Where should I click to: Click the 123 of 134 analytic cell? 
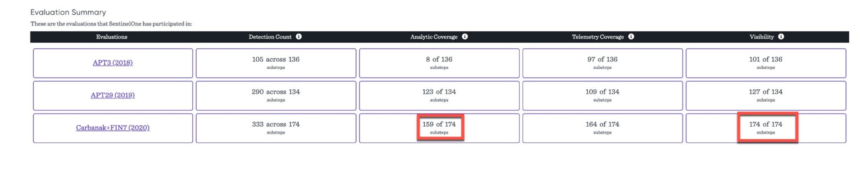click(439, 96)
